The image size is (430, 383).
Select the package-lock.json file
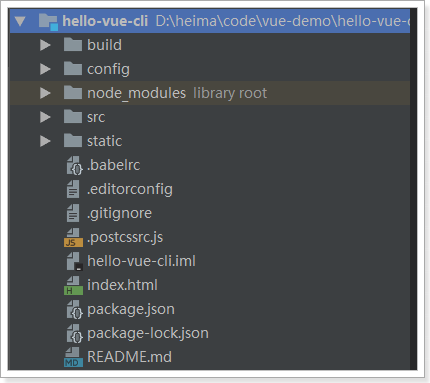click(148, 333)
